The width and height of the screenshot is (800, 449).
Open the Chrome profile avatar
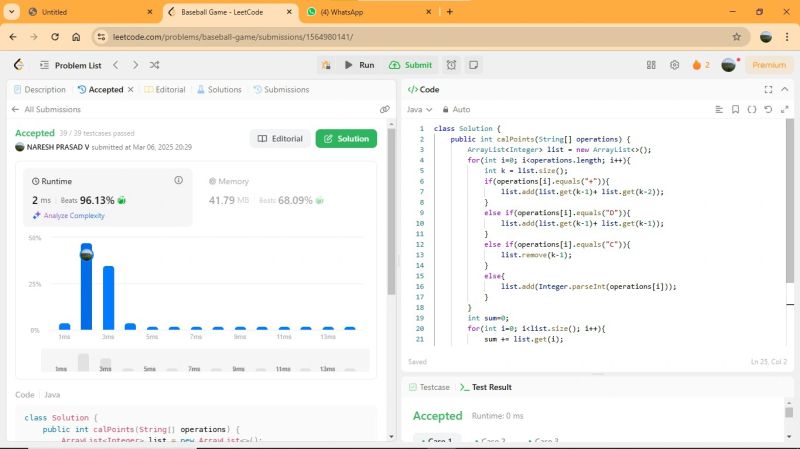(766, 37)
